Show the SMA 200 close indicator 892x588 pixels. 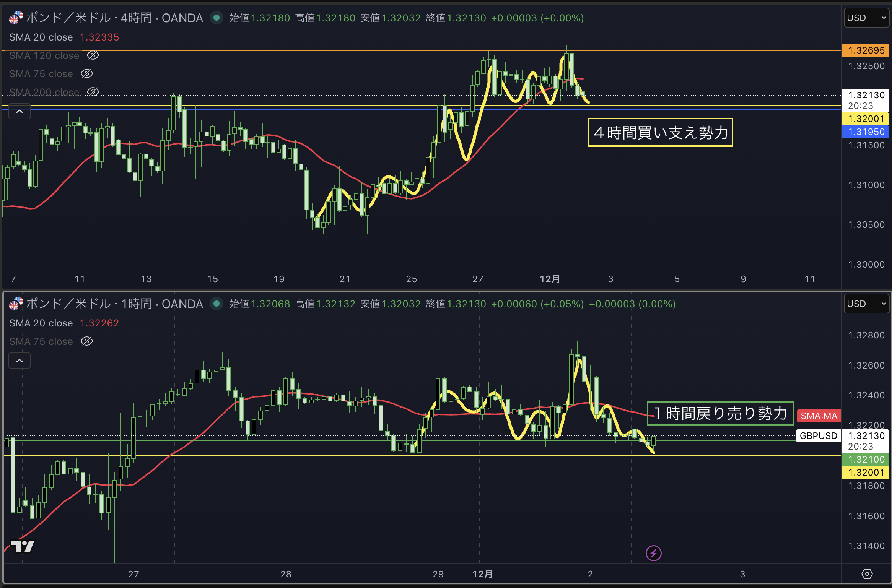pyautogui.click(x=93, y=92)
